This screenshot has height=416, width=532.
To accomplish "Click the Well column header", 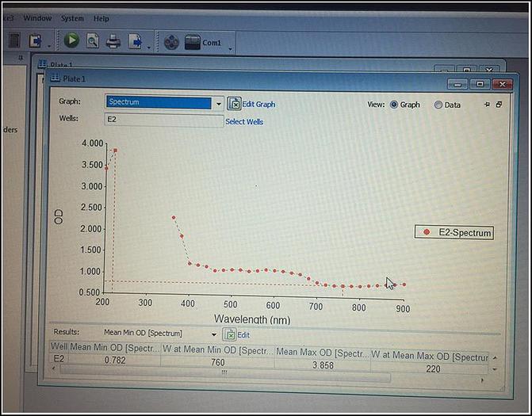I will (59, 346).
